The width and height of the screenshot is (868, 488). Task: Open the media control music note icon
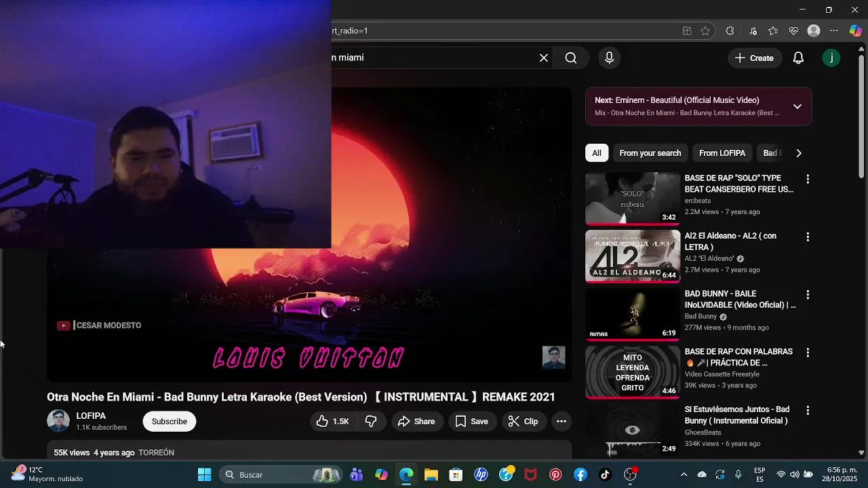tap(753, 30)
